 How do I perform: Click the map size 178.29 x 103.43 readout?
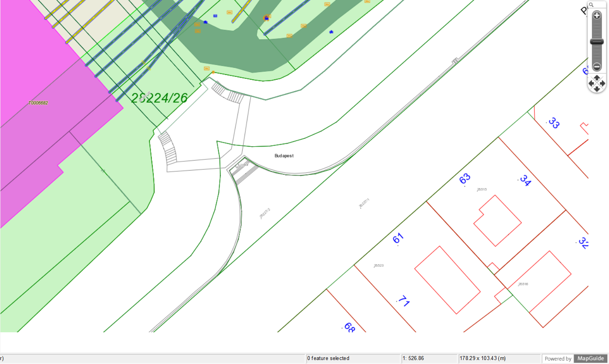[x=499, y=358]
